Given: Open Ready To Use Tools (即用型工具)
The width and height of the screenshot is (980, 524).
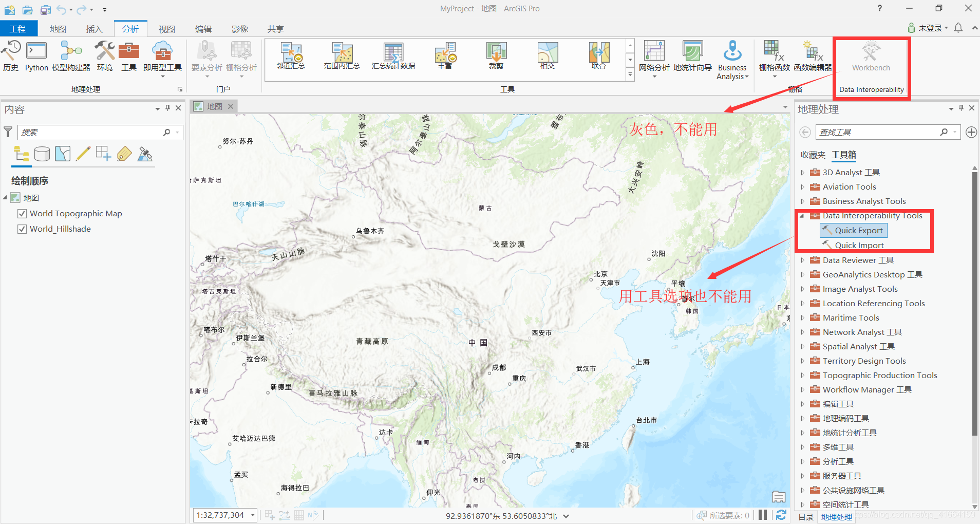Looking at the screenshot, I should click(162, 59).
